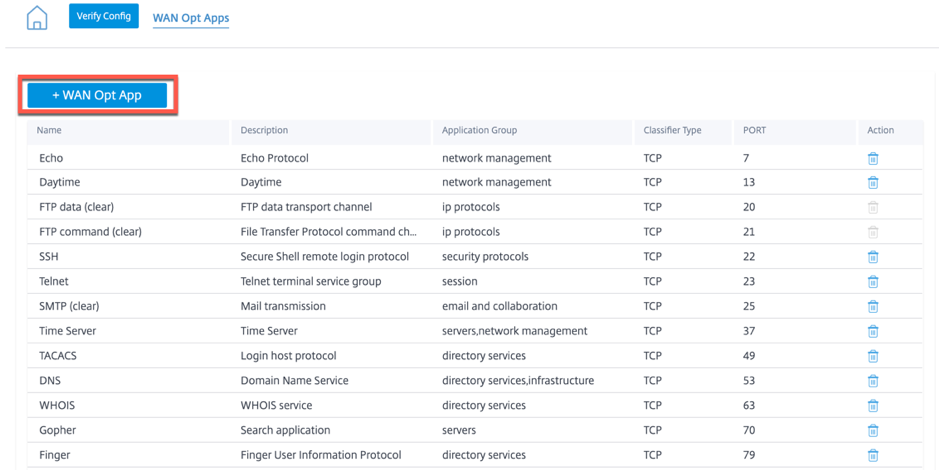This screenshot has height=470, width=939.
Task: Delete the Time Server app entry
Action: click(x=873, y=332)
